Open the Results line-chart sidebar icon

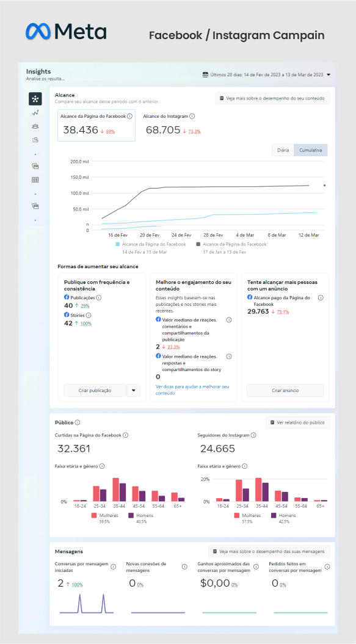tap(35, 113)
